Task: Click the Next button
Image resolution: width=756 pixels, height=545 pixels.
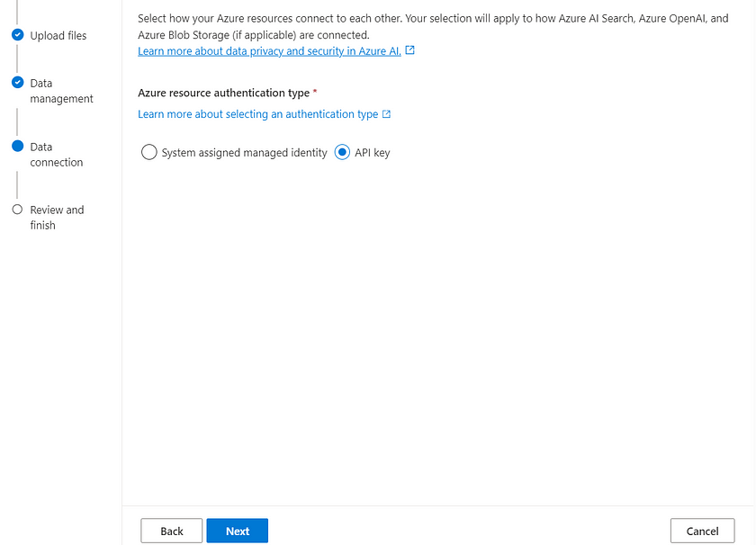Action: 238,531
